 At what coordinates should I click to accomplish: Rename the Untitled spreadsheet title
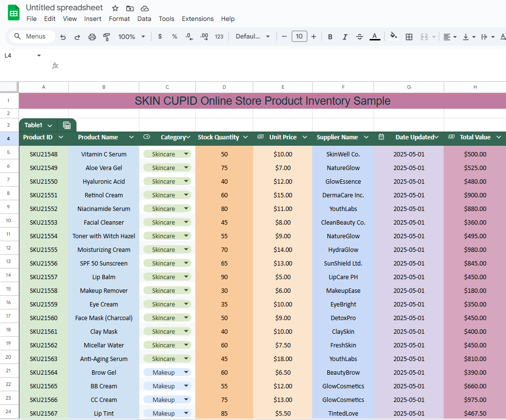click(64, 7)
